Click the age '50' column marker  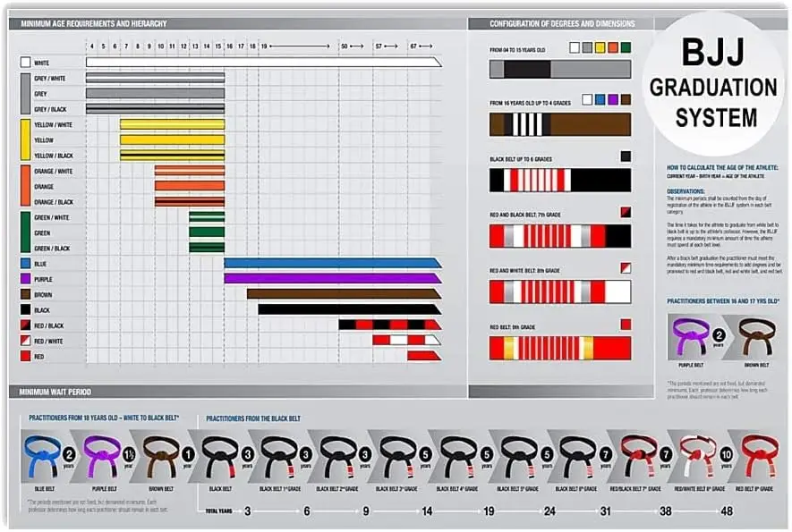click(344, 46)
